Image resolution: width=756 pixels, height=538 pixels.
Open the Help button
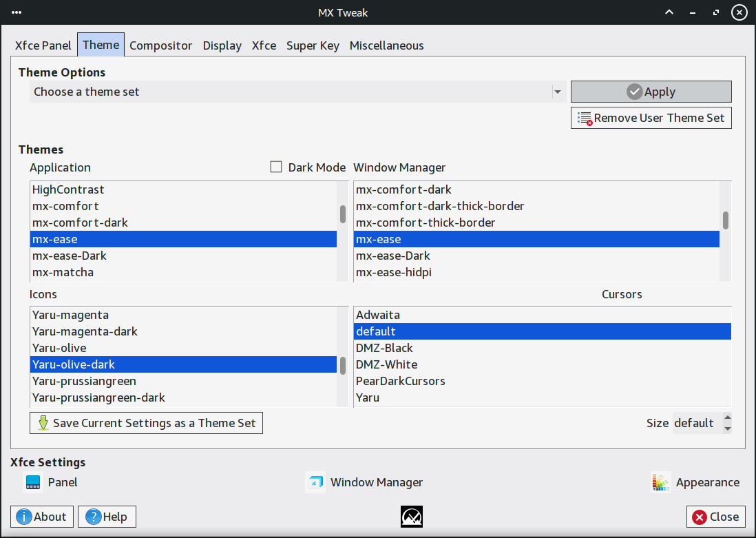[x=107, y=517]
